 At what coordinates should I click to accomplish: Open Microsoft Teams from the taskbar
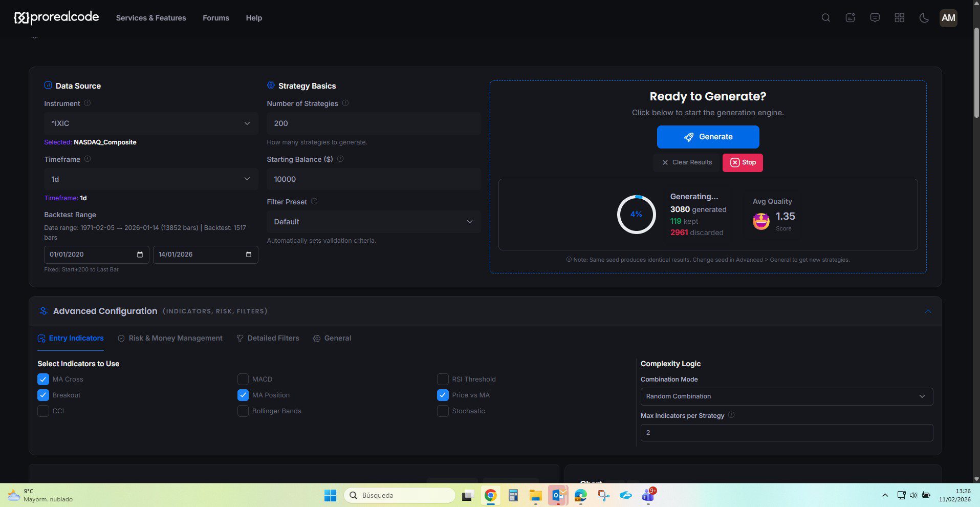(648, 495)
